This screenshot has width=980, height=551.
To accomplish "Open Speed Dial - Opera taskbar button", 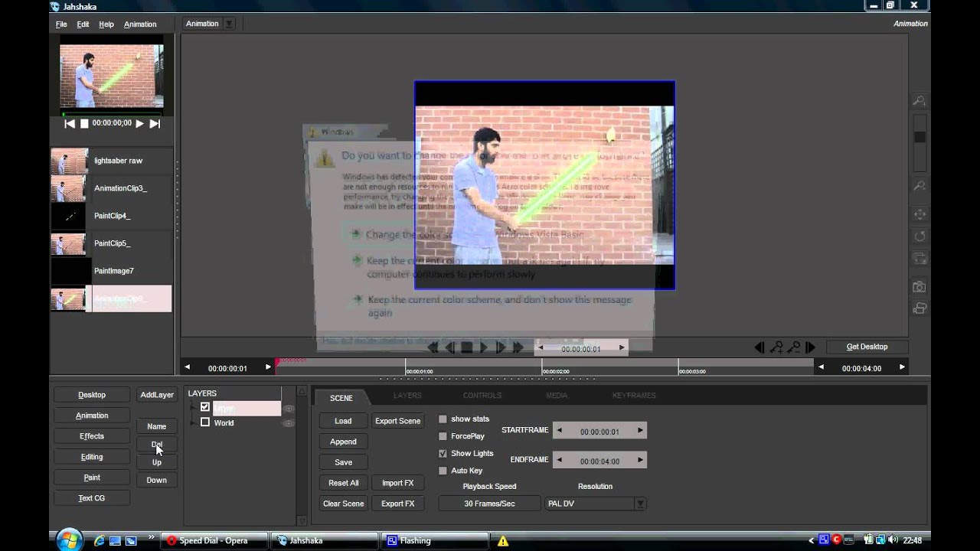I will click(214, 540).
